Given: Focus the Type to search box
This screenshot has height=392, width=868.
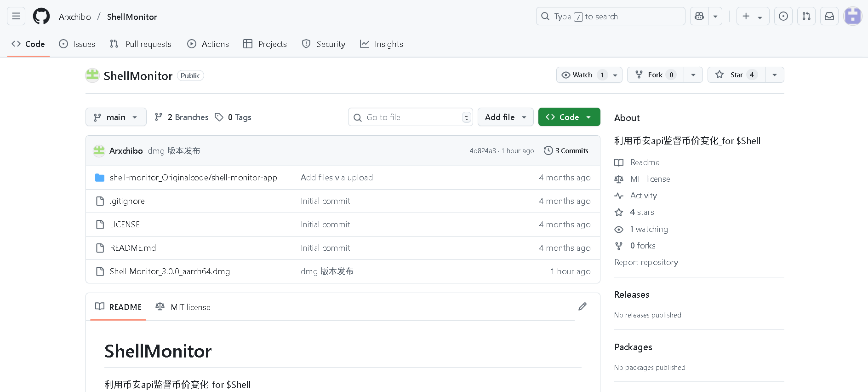Looking at the screenshot, I should click(x=611, y=17).
